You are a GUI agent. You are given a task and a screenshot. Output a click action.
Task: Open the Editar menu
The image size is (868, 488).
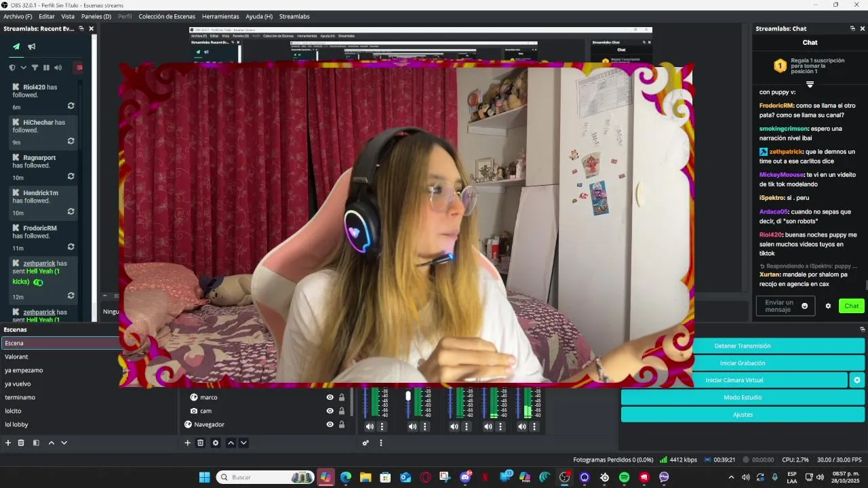point(47,16)
